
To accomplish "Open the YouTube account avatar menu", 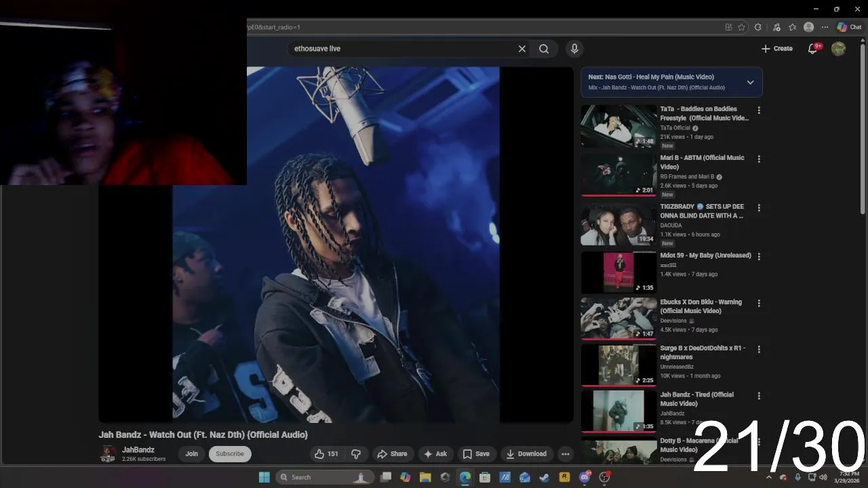I will [839, 49].
